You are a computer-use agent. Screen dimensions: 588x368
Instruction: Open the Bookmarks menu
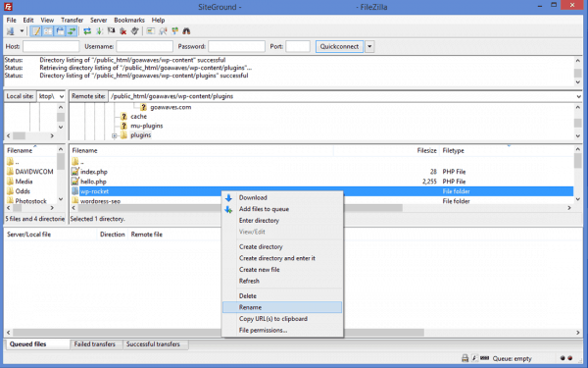pos(129,20)
